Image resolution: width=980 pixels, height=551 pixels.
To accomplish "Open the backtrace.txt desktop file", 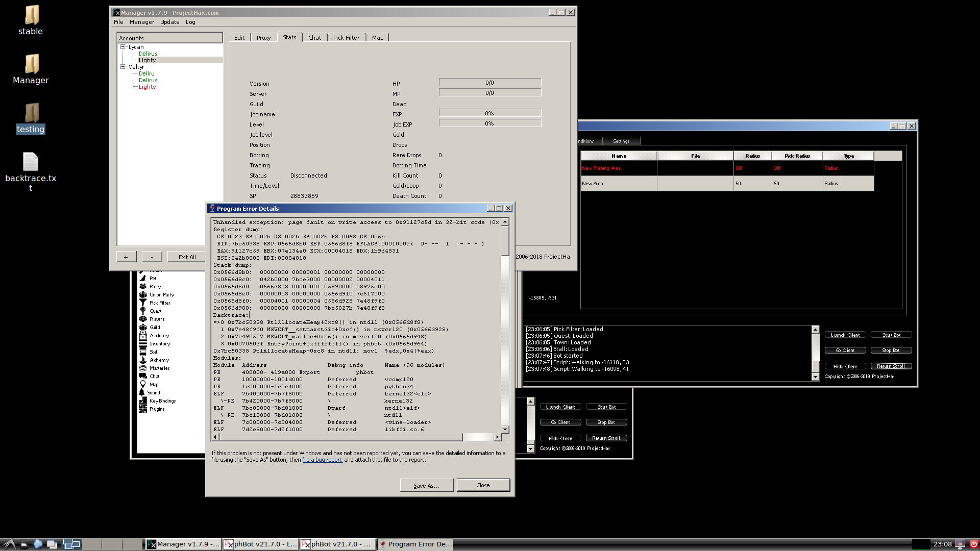I will 31,162.
